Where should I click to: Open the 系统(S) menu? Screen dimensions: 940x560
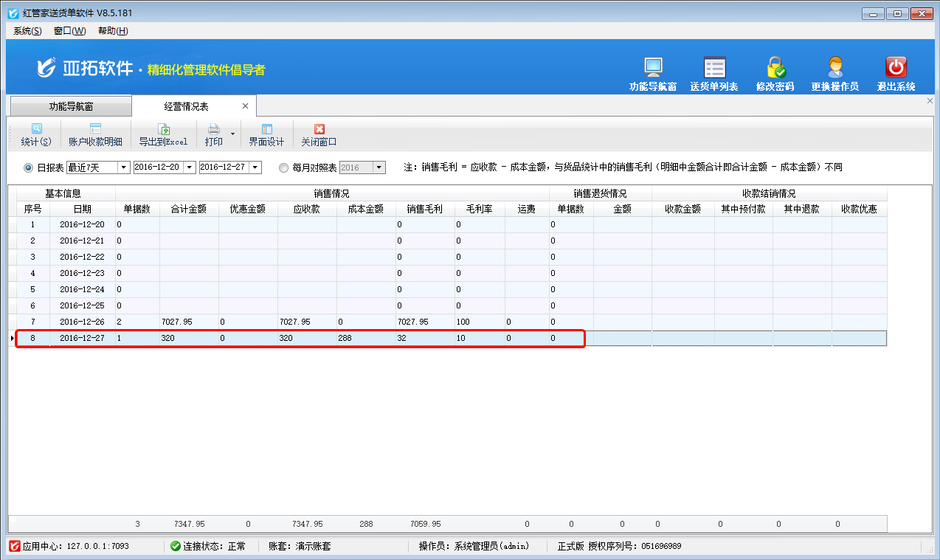(x=27, y=31)
